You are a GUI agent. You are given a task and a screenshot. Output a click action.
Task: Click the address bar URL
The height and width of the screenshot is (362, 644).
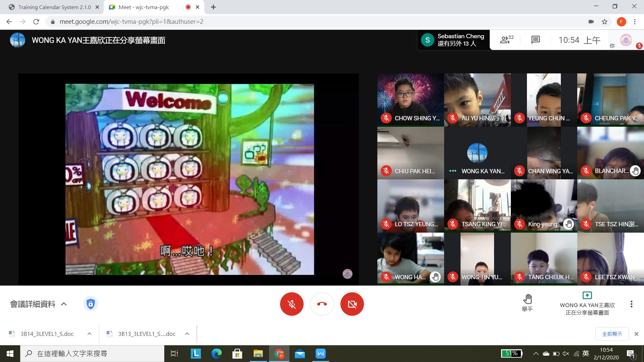point(131,22)
